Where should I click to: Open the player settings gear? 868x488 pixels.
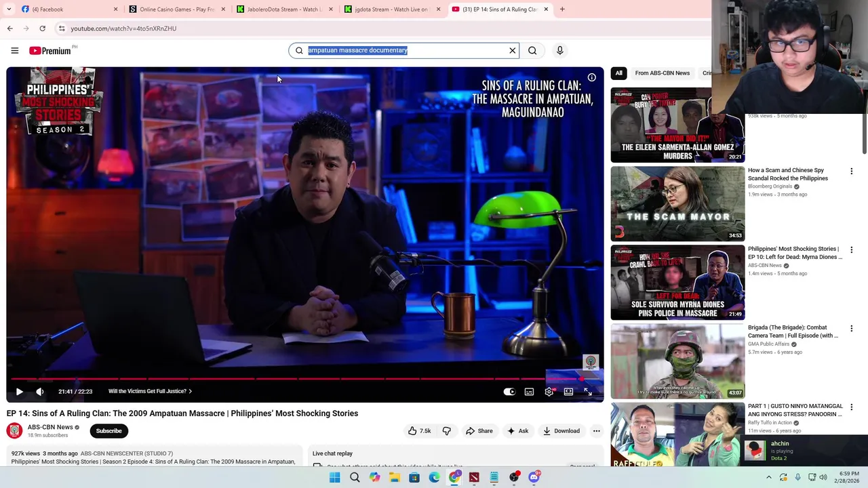[549, 391]
